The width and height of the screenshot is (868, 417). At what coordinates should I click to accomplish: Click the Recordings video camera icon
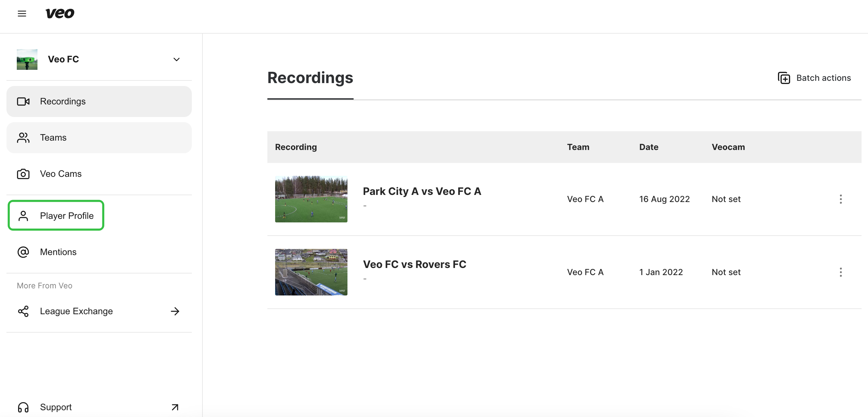click(x=23, y=102)
